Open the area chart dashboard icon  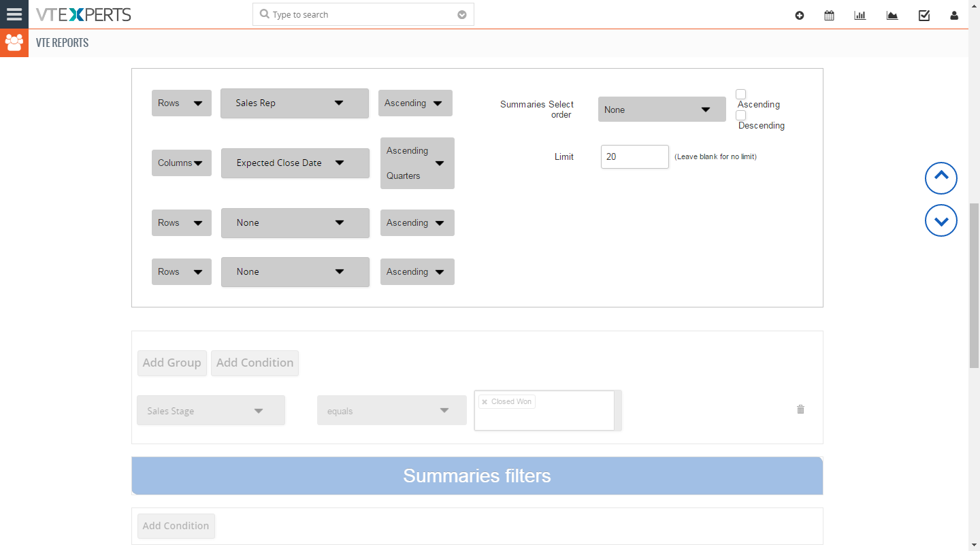(892, 15)
